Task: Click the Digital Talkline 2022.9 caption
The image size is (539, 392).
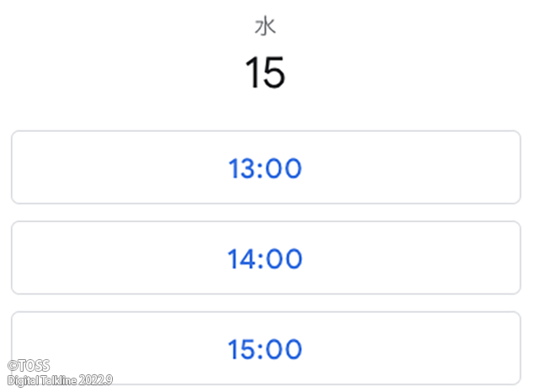Action: [59, 380]
